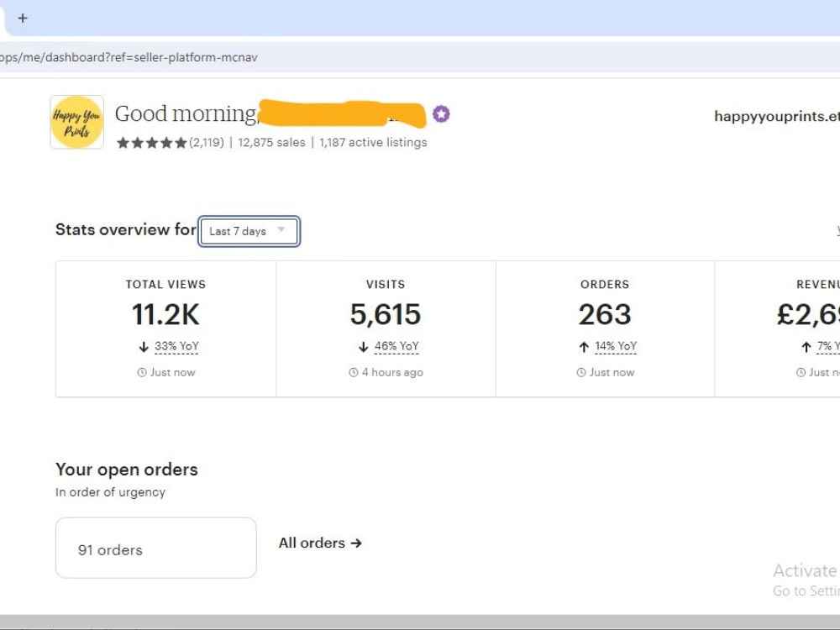Click the Revenue stat value
840x630 pixels.
[x=808, y=314]
